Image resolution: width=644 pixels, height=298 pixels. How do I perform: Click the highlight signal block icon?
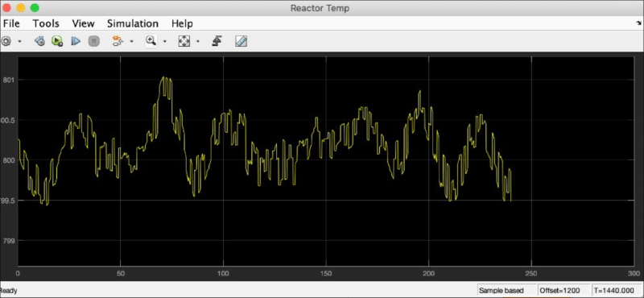[x=118, y=41]
